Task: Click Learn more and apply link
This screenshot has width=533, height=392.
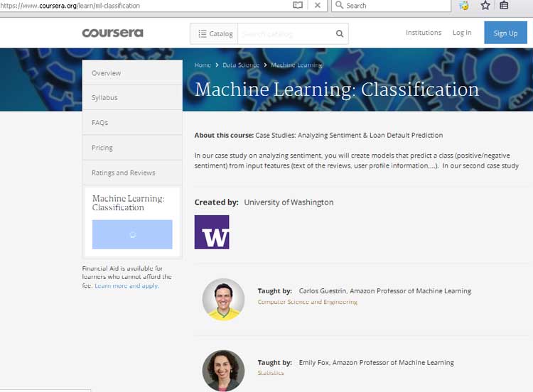Action: (126, 285)
